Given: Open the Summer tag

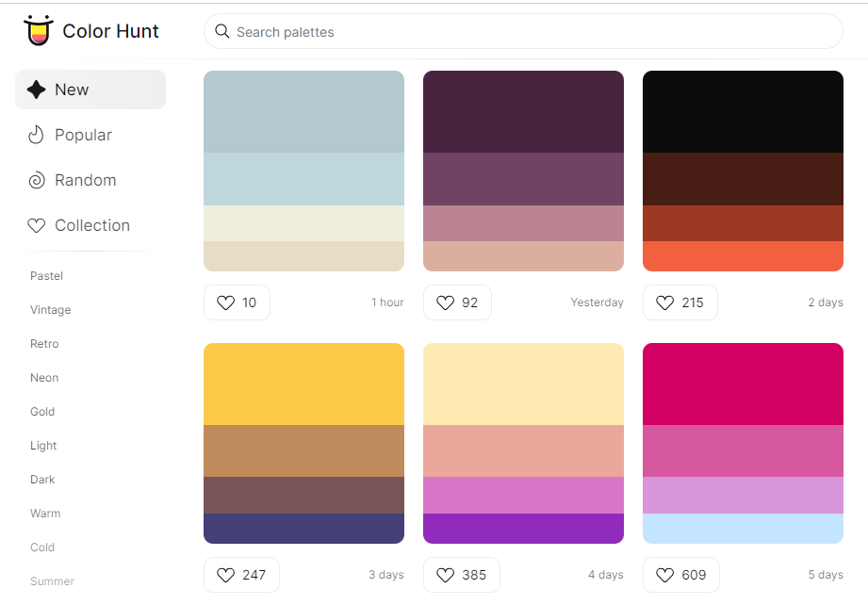Looking at the screenshot, I should click(52, 581).
